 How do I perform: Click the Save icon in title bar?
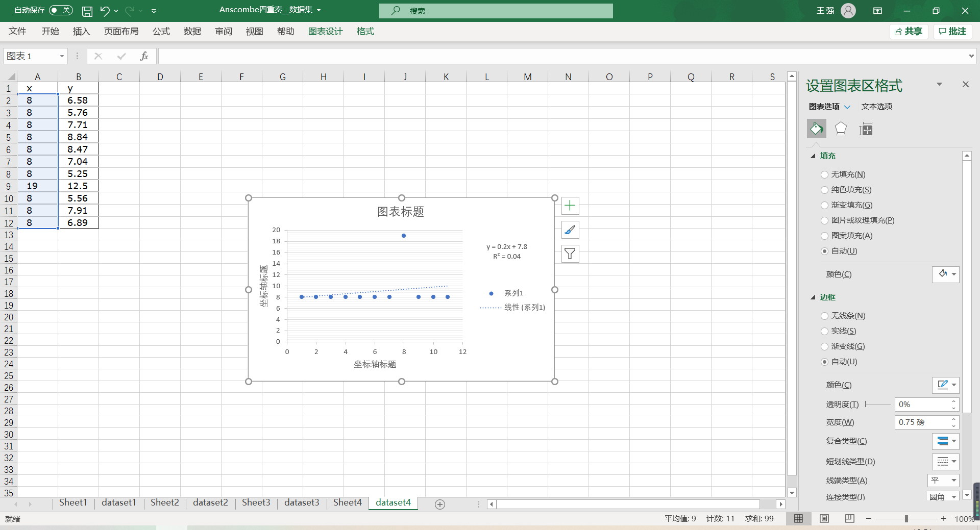[x=87, y=11]
